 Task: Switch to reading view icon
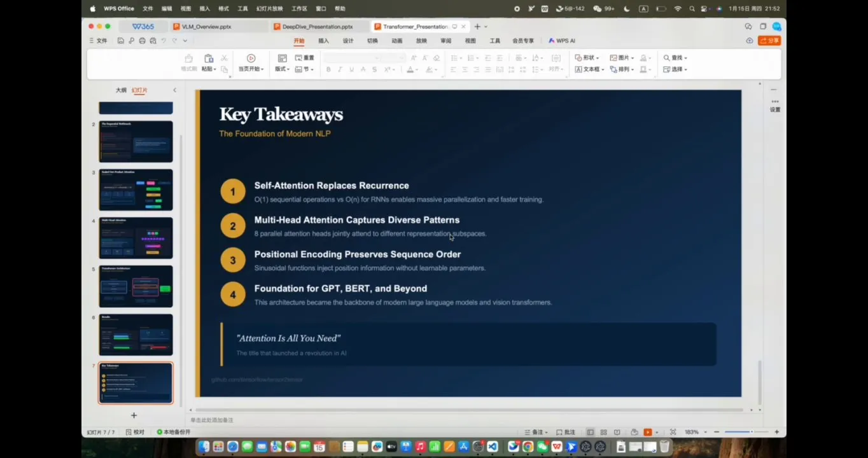617,432
